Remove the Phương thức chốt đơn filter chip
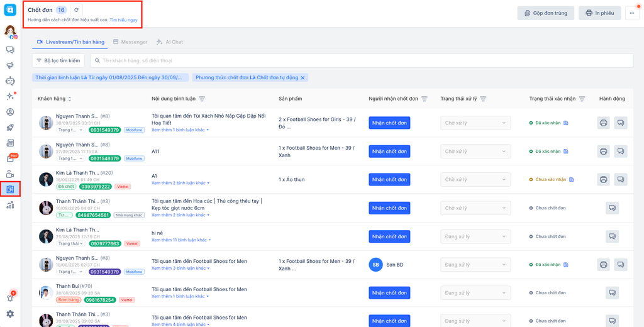The image size is (644, 327). [303, 78]
